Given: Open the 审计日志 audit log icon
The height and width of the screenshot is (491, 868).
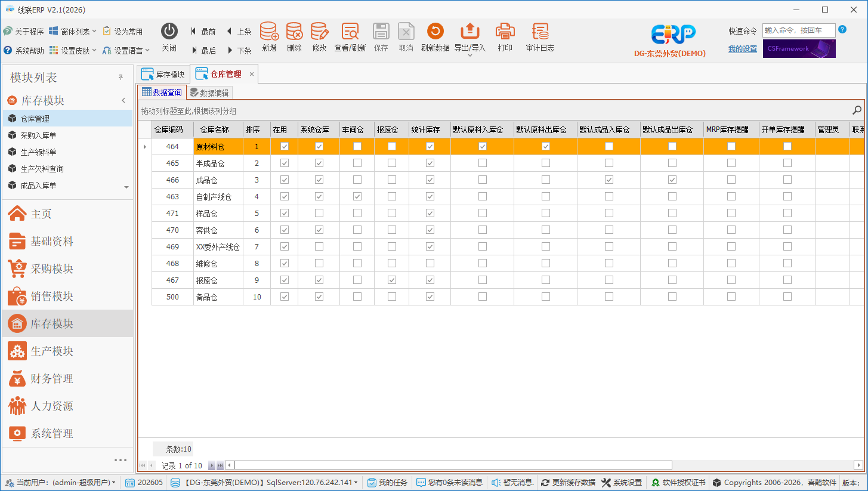Looking at the screenshot, I should [x=540, y=32].
